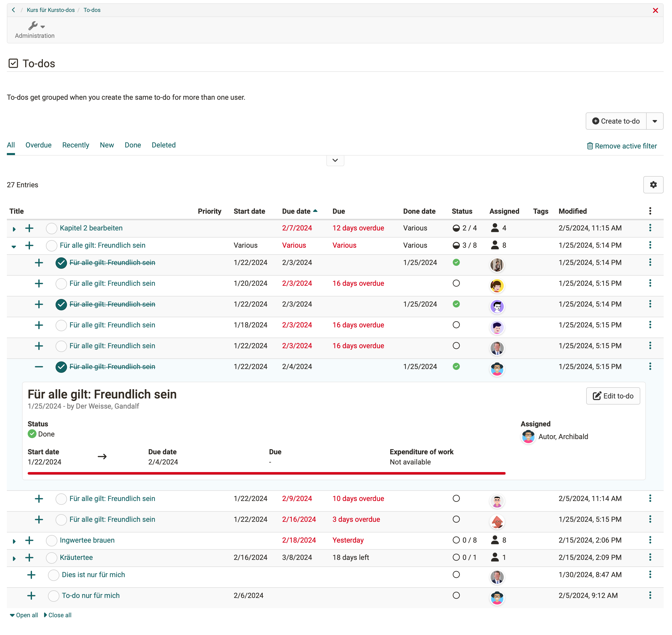Click the trash icon to remove active filter

(x=590, y=146)
